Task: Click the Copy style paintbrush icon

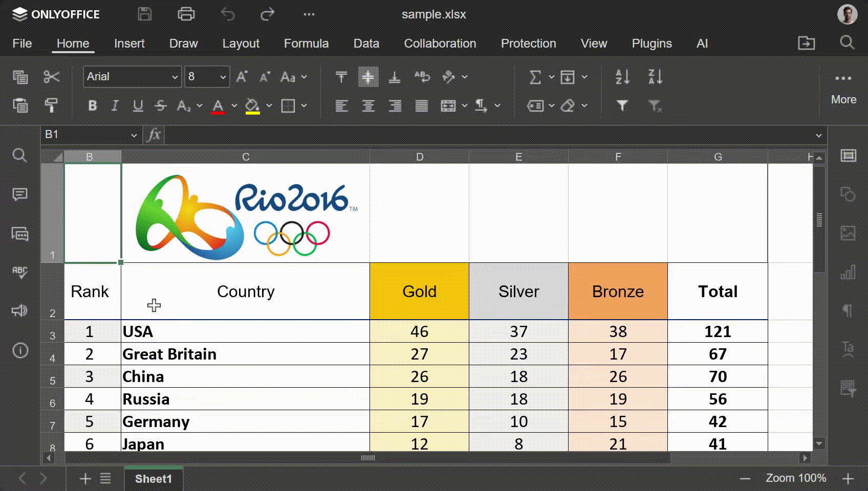Action: click(52, 105)
